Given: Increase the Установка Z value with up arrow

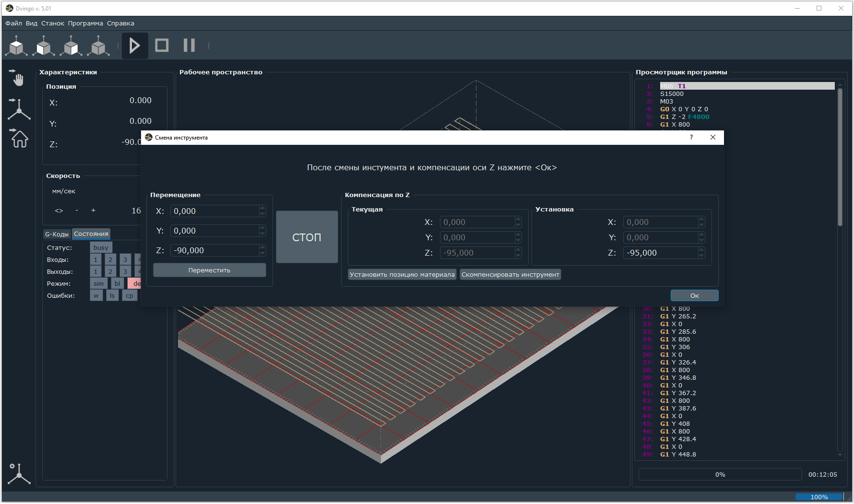Looking at the screenshot, I should tap(701, 250).
